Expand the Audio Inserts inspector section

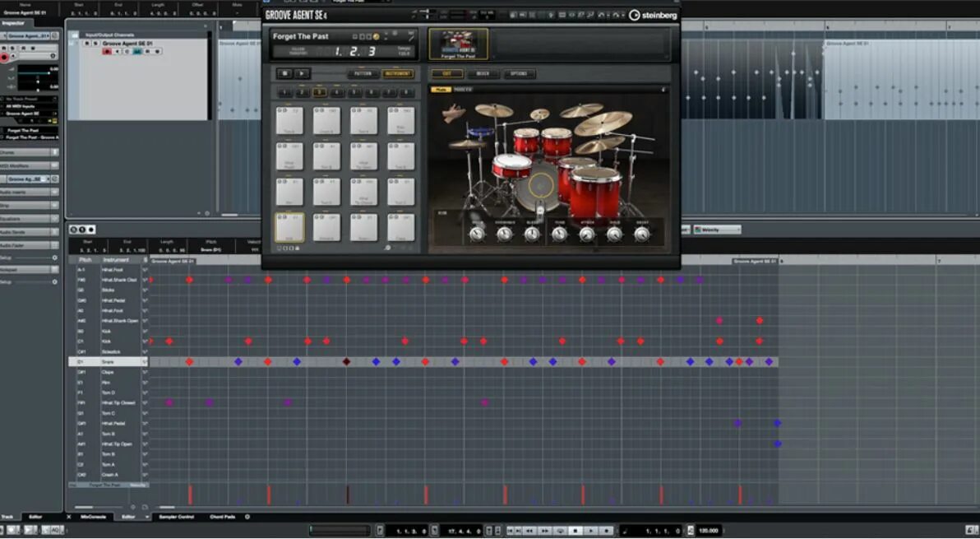click(x=30, y=192)
